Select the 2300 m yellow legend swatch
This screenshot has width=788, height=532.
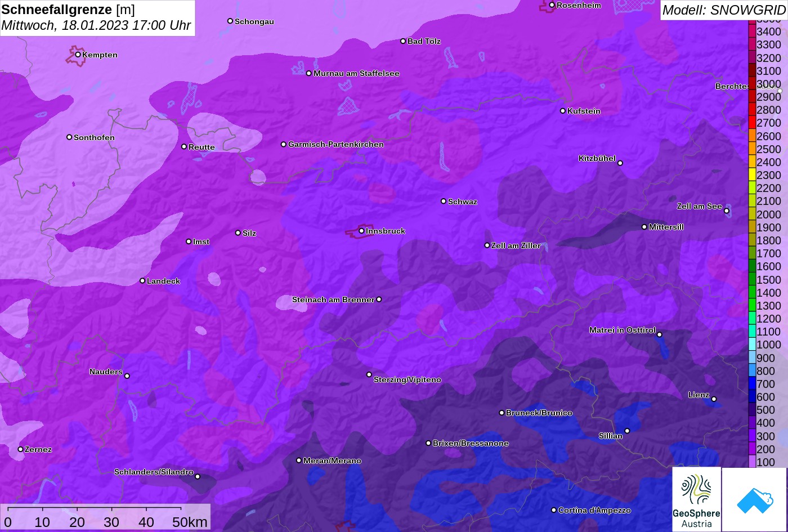[752, 175]
